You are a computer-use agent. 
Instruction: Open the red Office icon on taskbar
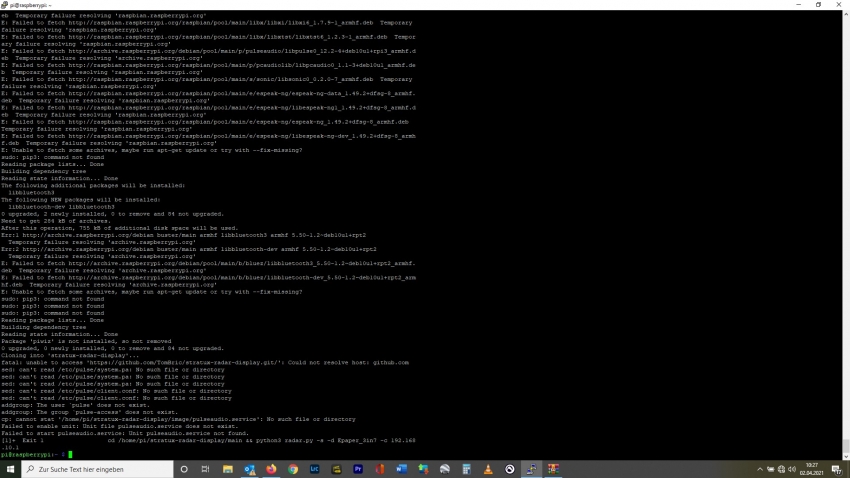tap(379, 469)
